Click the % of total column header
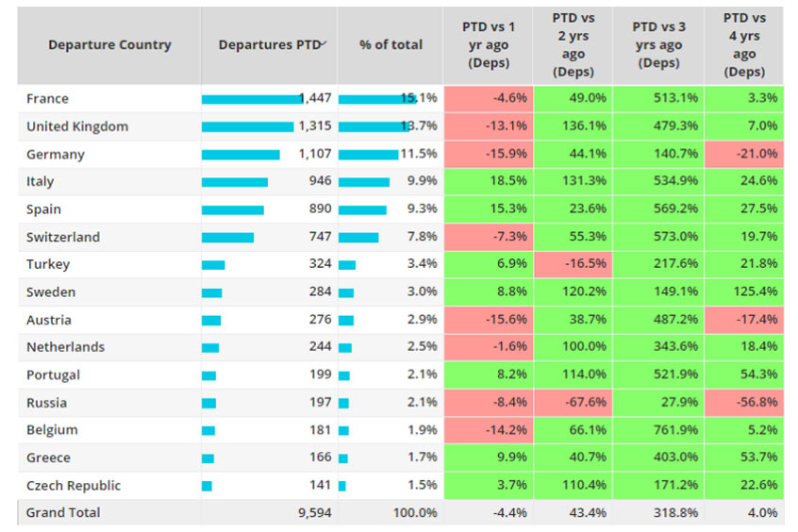The width and height of the screenshot is (798, 532). [391, 45]
